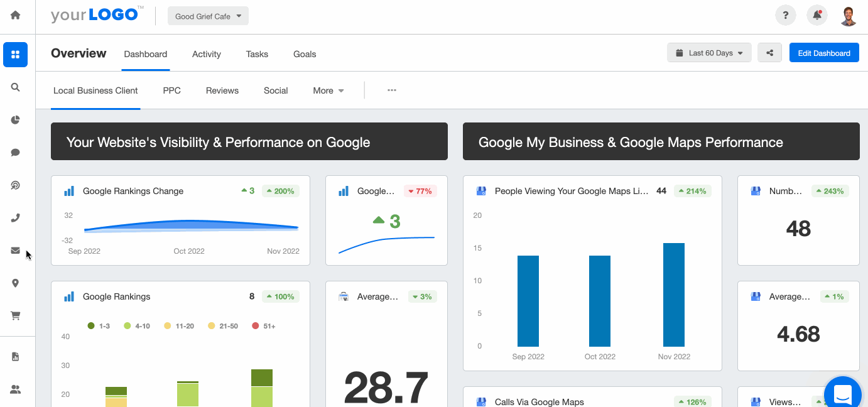Toggle the 51+ legend series
868x407 pixels.
263,326
